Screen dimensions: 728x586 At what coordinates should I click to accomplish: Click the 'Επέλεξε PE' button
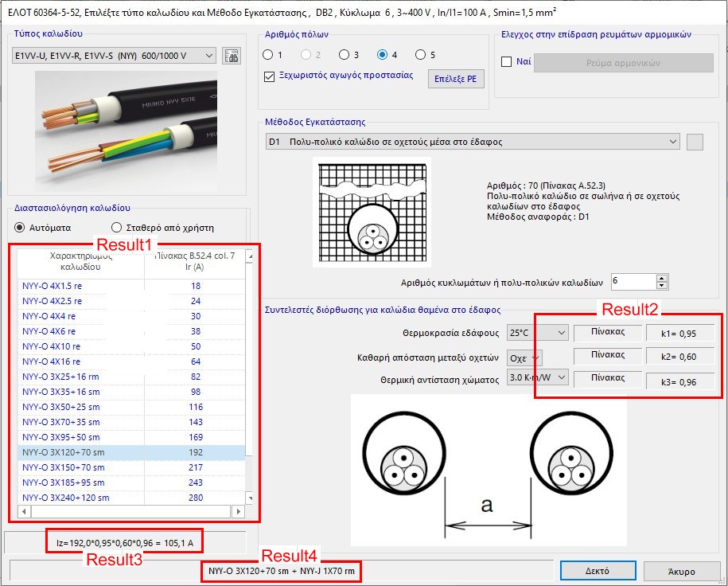coord(455,79)
